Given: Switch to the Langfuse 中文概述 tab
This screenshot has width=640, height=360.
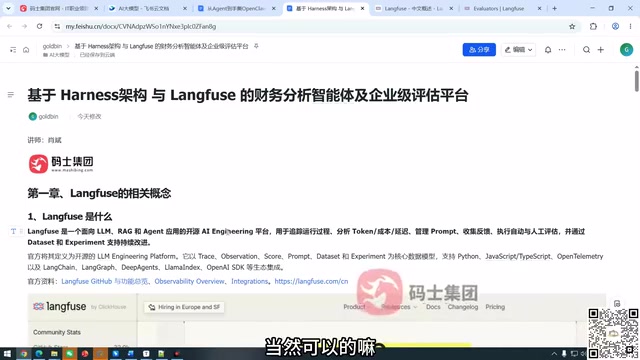Looking at the screenshot, I should click(413, 8).
